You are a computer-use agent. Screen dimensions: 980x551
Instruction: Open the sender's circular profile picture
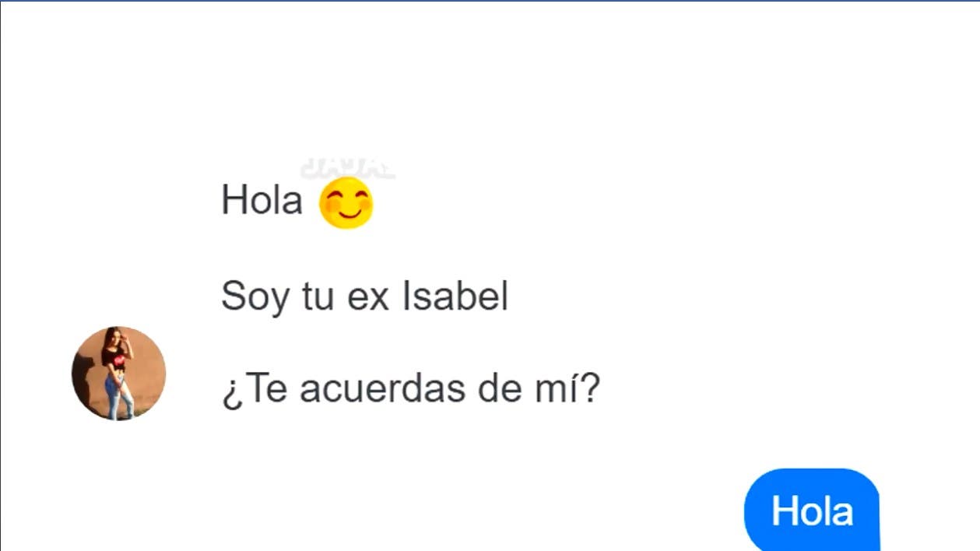[118, 374]
